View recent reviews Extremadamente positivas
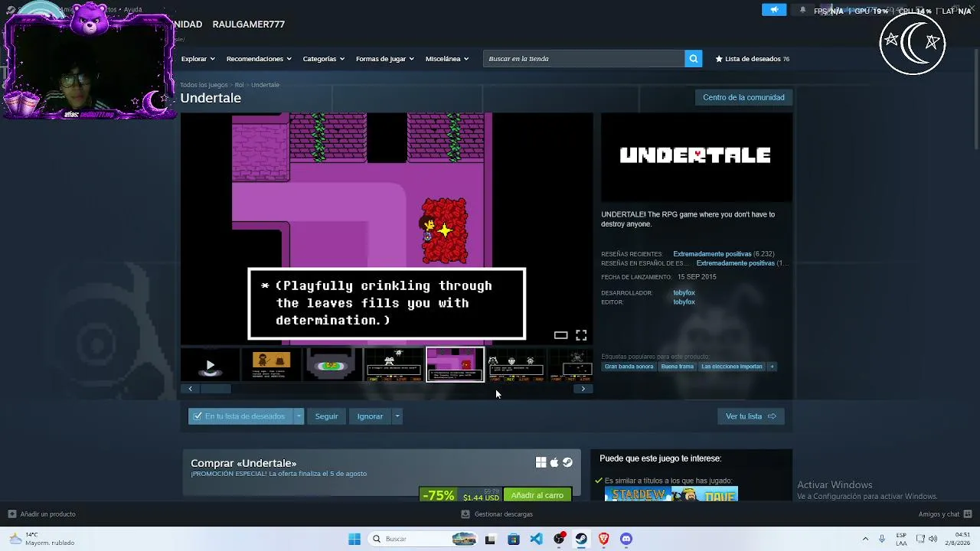Image resolution: width=980 pixels, height=551 pixels. coord(712,254)
